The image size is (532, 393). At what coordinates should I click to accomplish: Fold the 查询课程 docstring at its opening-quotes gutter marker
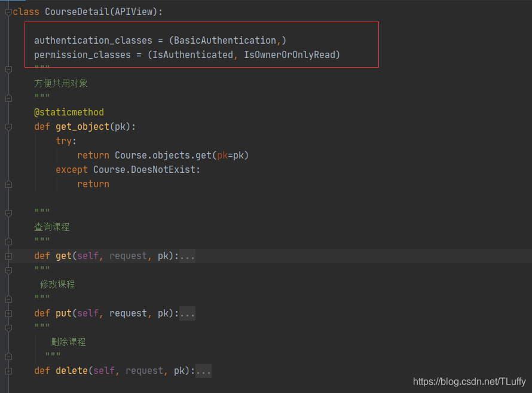9,213
